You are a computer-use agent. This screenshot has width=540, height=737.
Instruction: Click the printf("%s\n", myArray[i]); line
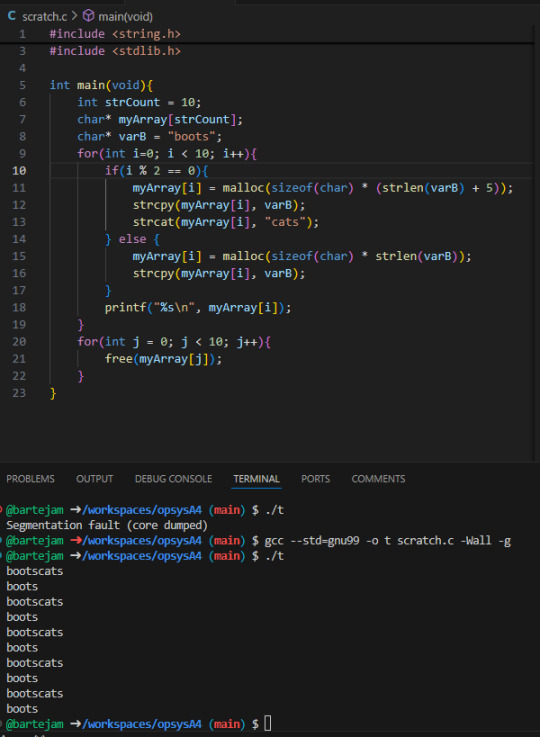(x=198, y=307)
